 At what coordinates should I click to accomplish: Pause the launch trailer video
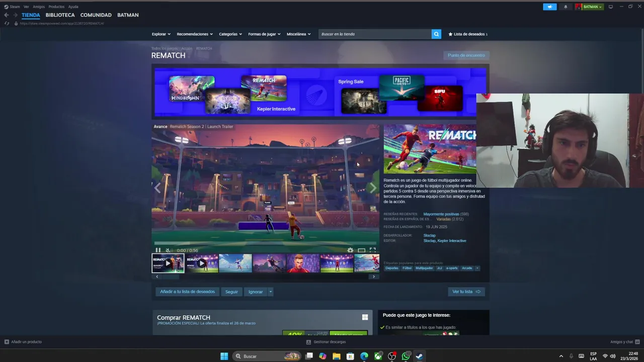click(158, 250)
